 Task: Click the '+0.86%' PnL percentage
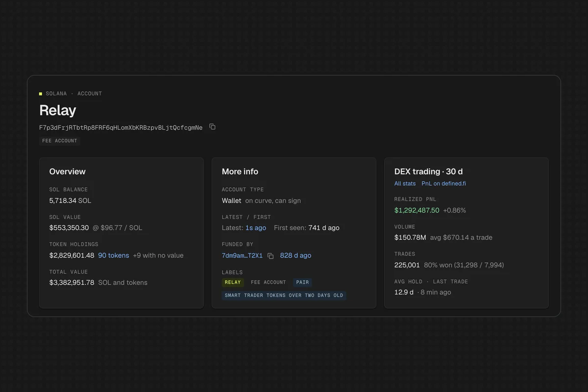(x=454, y=210)
